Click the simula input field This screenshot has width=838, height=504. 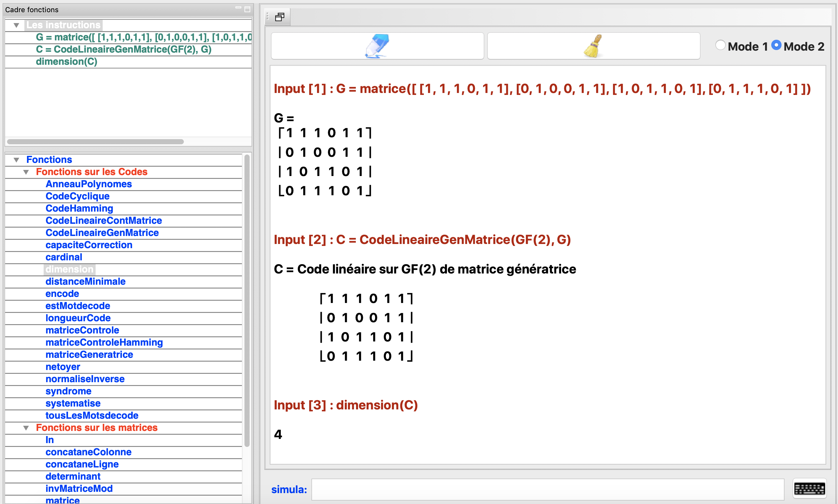click(547, 489)
